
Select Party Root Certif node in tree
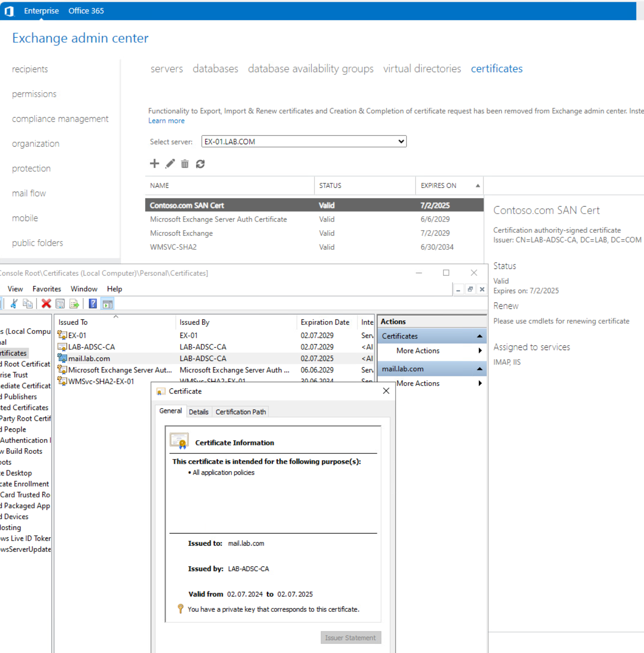coord(25,419)
